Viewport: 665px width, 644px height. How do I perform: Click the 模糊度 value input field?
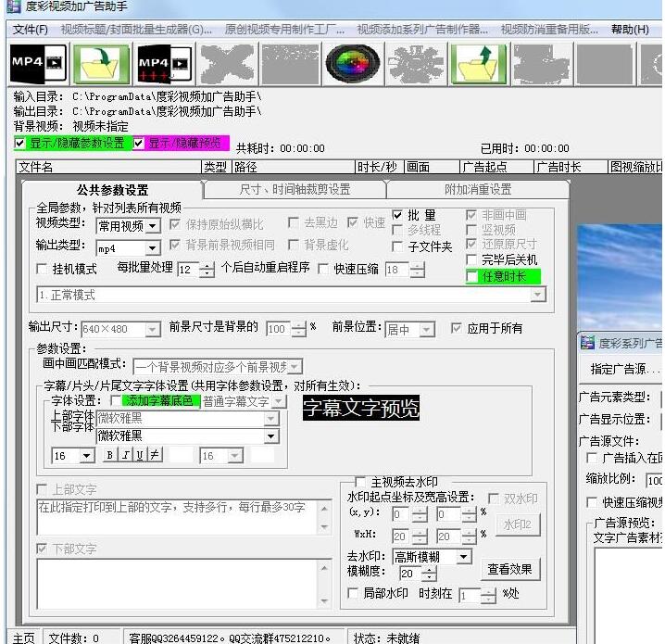click(410, 574)
